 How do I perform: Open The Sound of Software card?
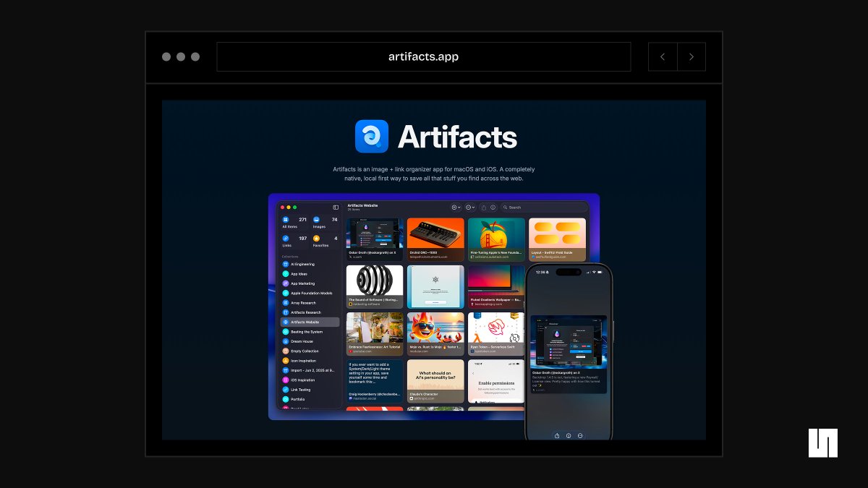[375, 286]
